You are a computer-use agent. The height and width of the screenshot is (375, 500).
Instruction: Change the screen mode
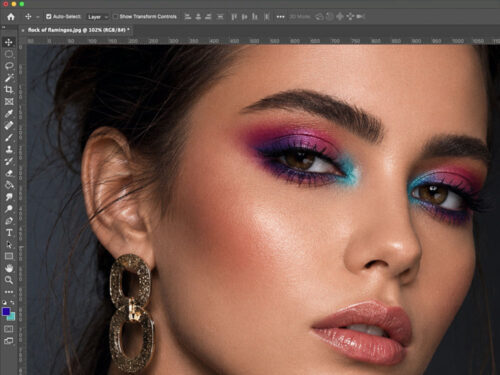(9, 341)
